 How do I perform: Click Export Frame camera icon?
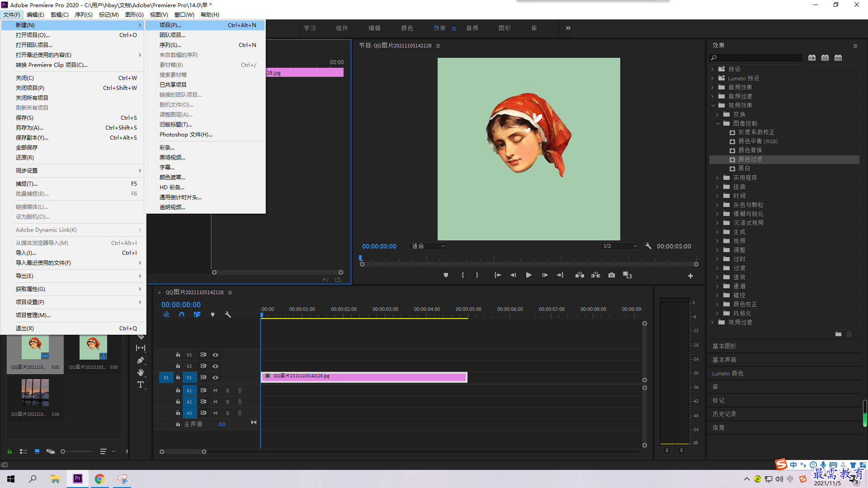tap(612, 275)
